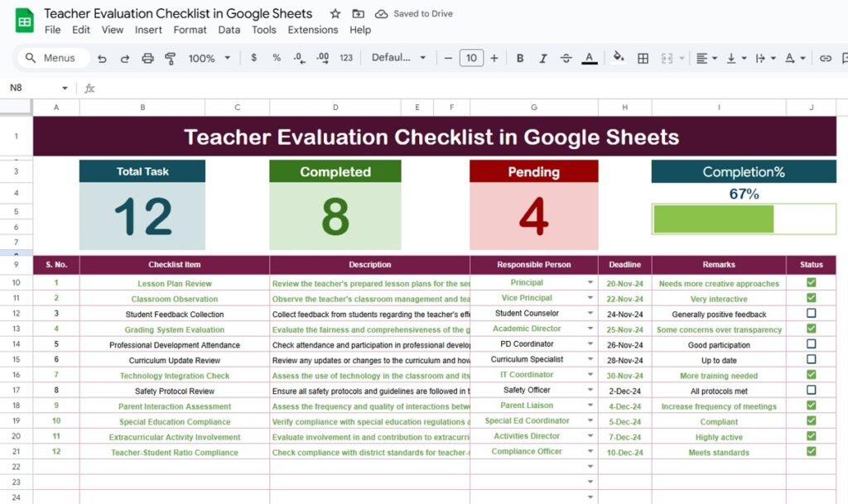Check the Status box for Student Feedback Collection

click(x=809, y=314)
